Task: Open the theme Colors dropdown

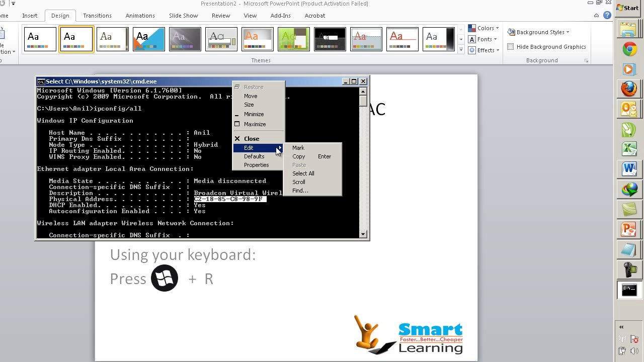Action: tap(484, 28)
